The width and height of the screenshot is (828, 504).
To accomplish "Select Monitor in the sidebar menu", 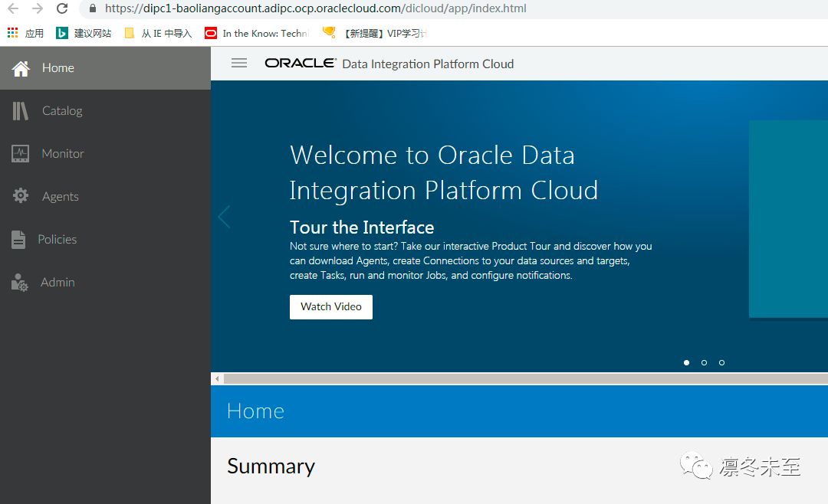I will (x=106, y=154).
